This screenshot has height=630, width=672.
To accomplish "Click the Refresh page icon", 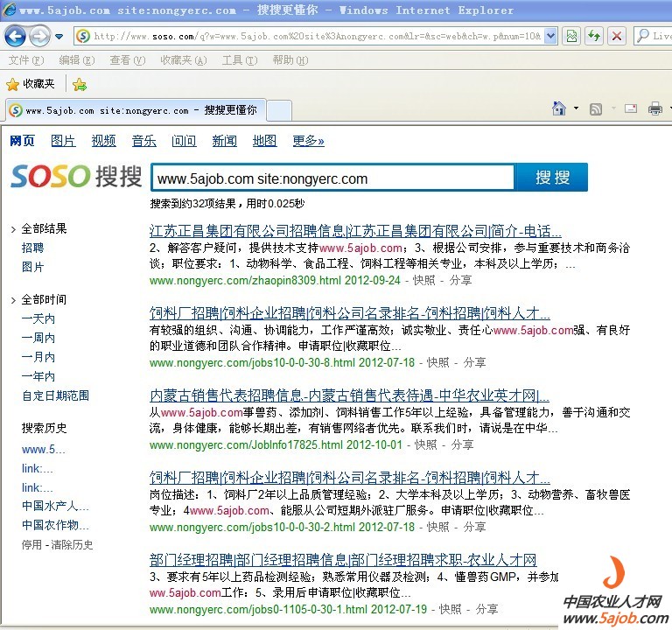I will 594,36.
